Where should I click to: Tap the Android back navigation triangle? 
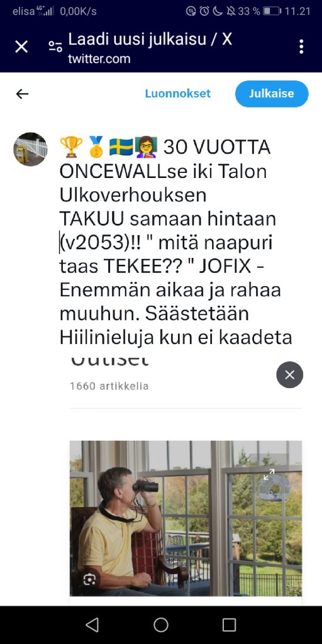[92, 625]
